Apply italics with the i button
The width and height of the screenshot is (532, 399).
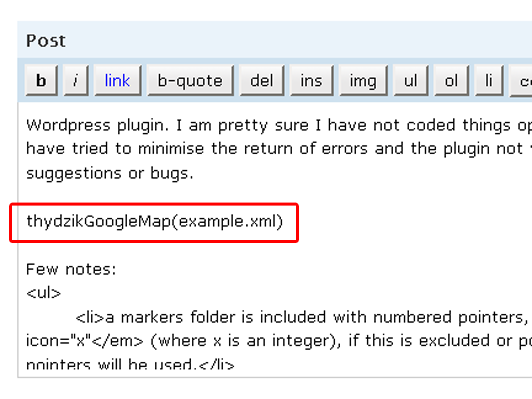(76, 80)
